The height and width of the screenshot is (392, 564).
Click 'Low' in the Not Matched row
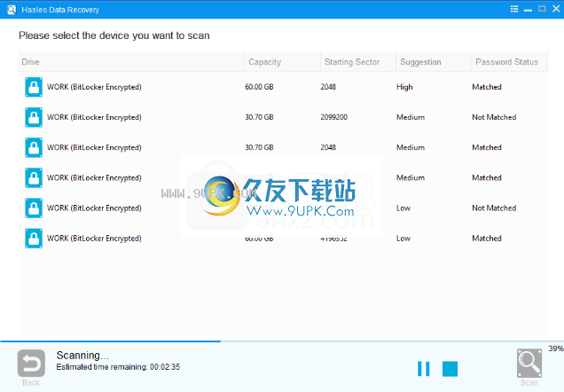(403, 208)
